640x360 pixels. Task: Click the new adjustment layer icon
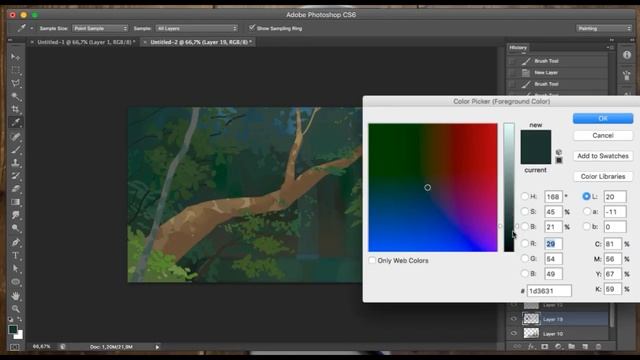click(x=558, y=347)
